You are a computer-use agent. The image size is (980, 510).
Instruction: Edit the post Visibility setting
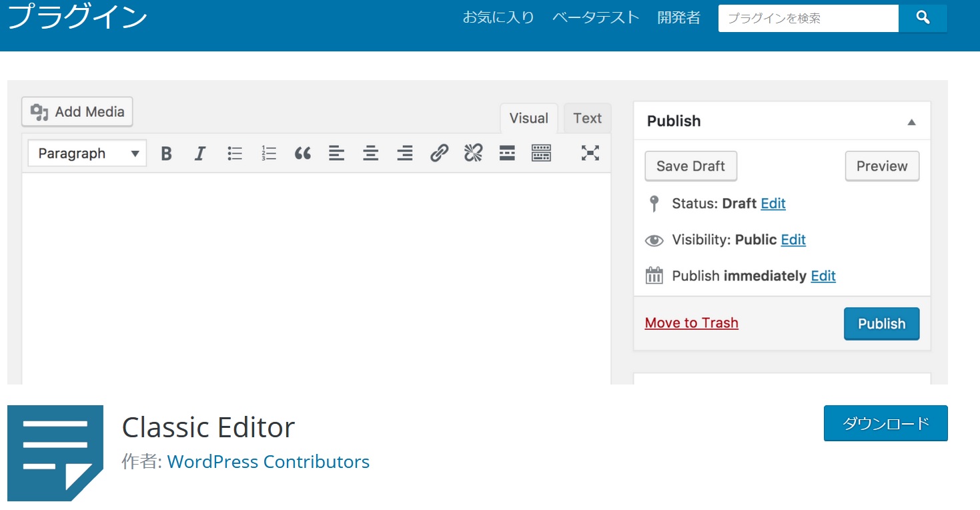click(x=793, y=240)
